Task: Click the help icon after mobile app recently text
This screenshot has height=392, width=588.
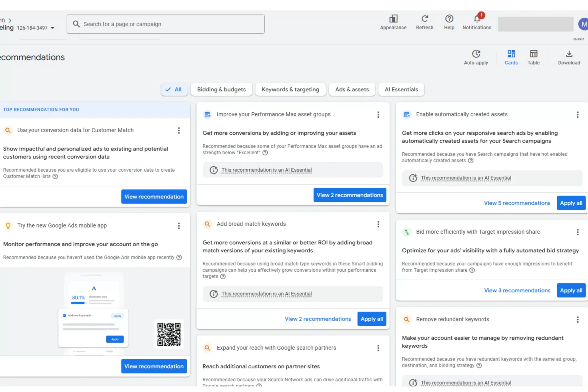Action: pyautogui.click(x=179, y=258)
